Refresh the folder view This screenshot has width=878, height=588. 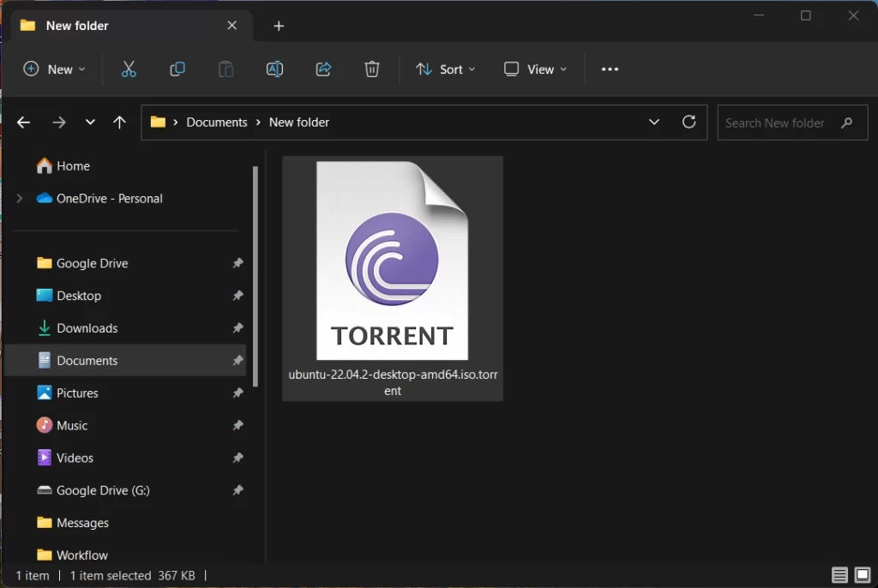[x=689, y=122]
